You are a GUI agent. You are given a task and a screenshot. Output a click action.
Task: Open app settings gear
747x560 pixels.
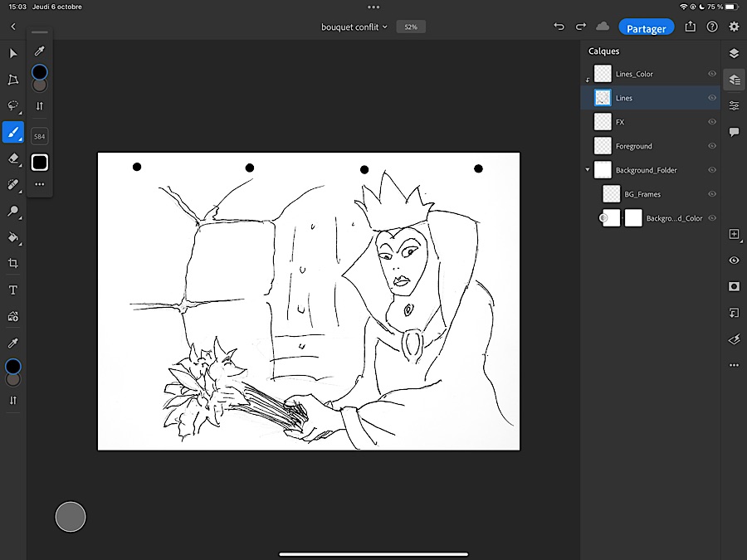735,27
